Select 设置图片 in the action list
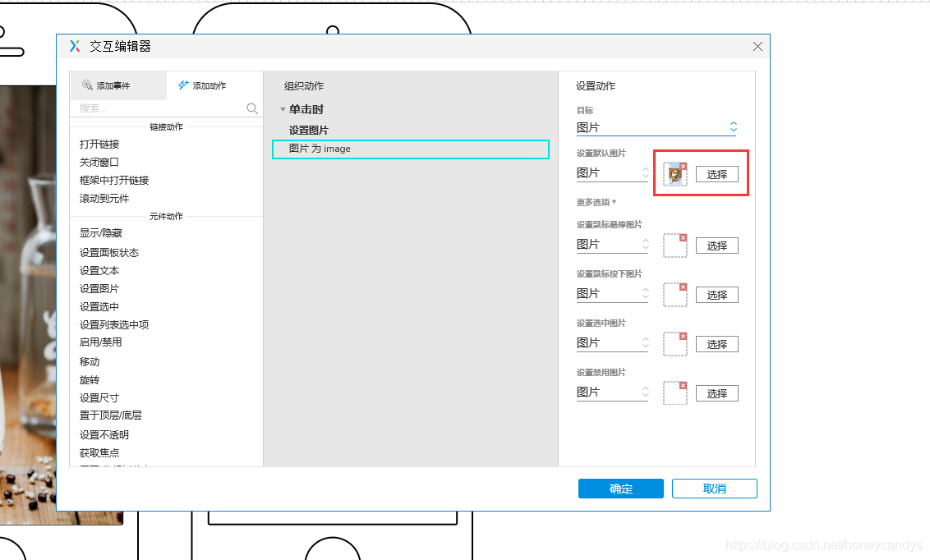Viewport: 930px width, 560px height. coord(99,288)
